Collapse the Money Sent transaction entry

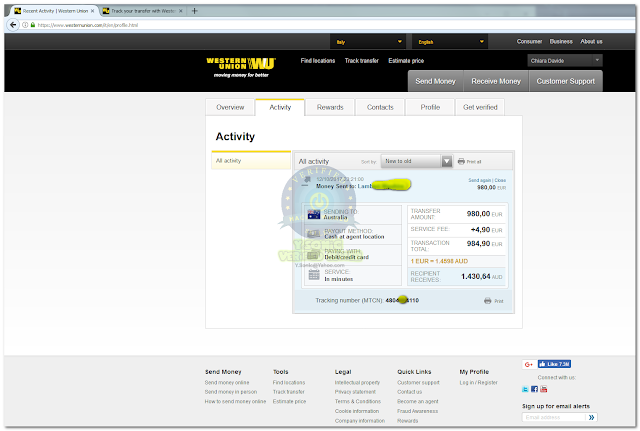(x=305, y=185)
